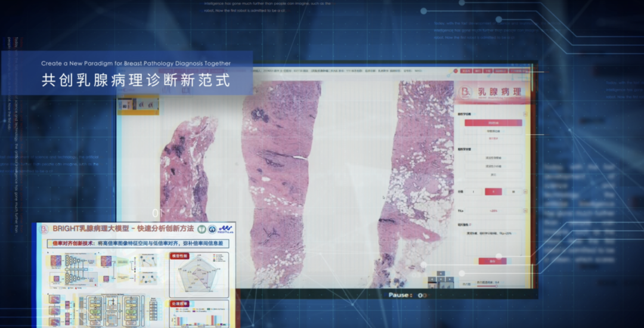644x328 pixels.
Task: Choose the second option under the red histology button
Action: coord(493,131)
